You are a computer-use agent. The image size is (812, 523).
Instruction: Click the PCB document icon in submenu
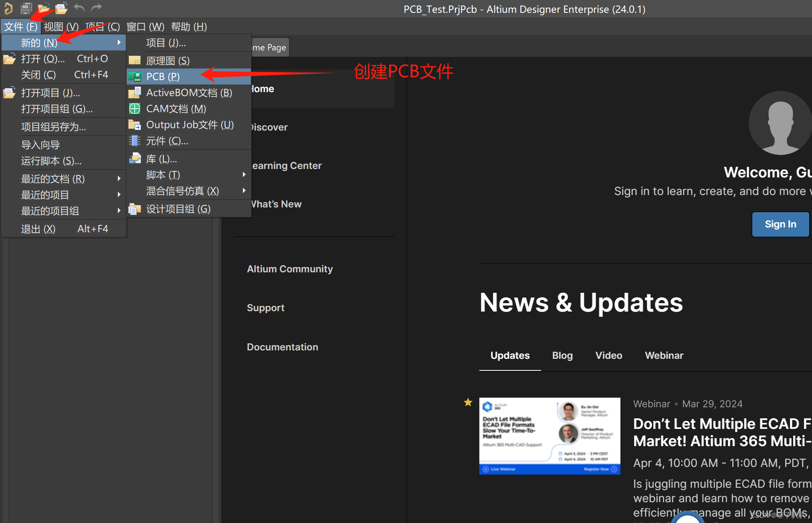135,76
